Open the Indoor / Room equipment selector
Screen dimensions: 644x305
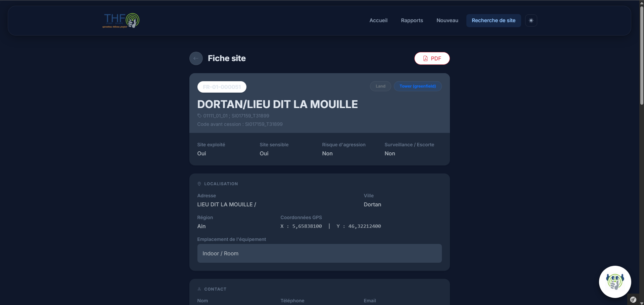point(319,253)
